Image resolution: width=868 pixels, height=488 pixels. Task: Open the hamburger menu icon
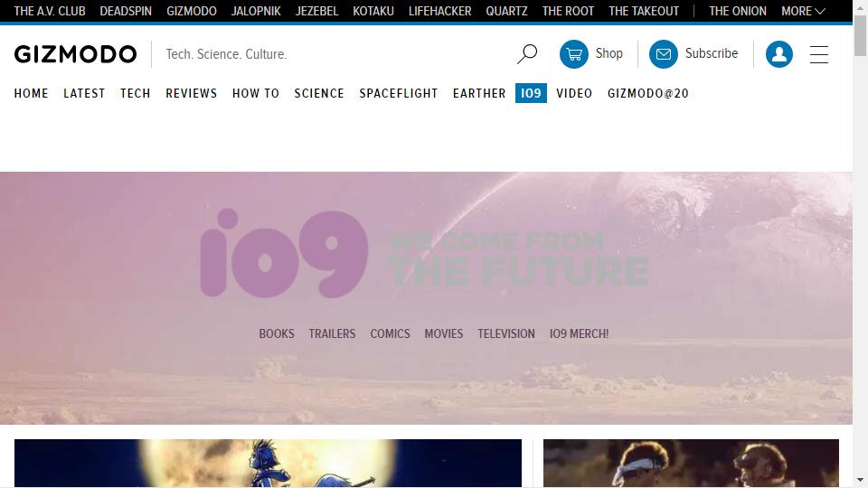click(819, 54)
